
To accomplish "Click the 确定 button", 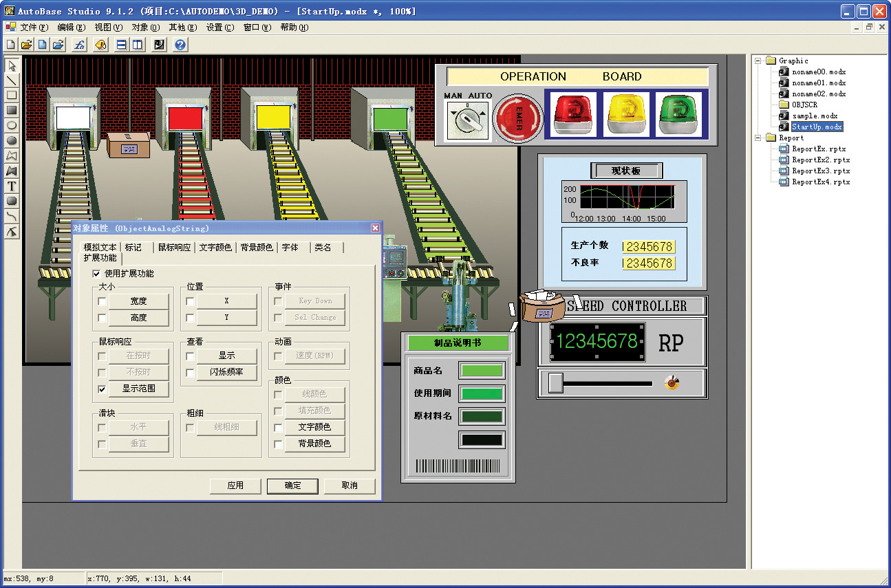I will 292,486.
